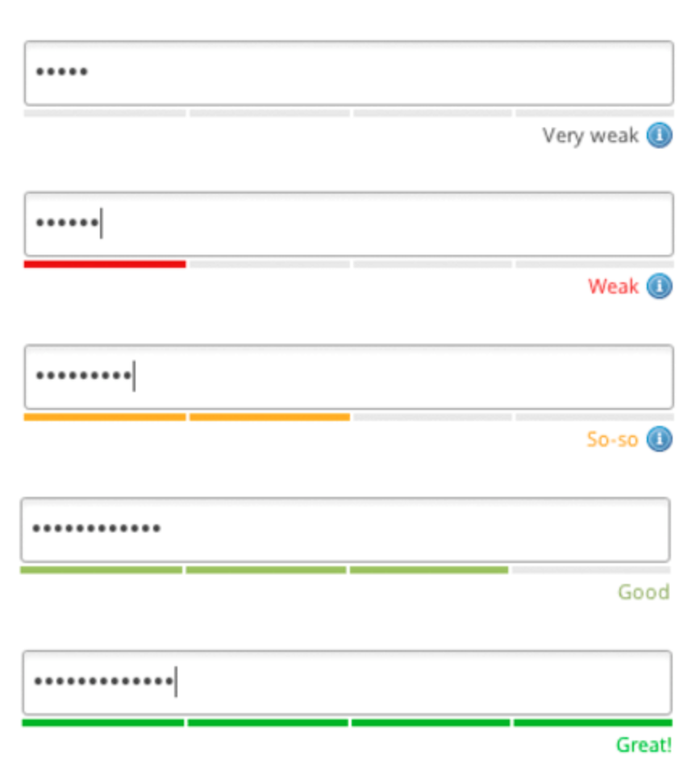Viewport: 700px width, 776px height.
Task: Click the light green Good label
Action: click(x=644, y=592)
